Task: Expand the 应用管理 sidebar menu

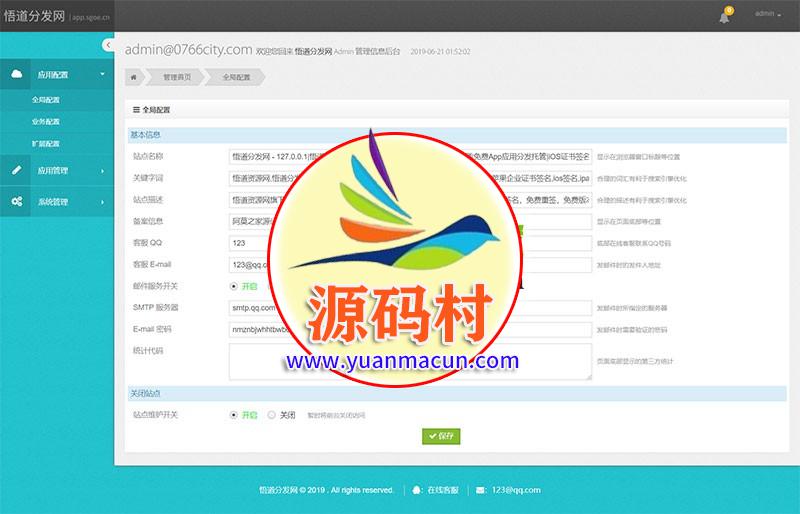Action: (x=58, y=171)
